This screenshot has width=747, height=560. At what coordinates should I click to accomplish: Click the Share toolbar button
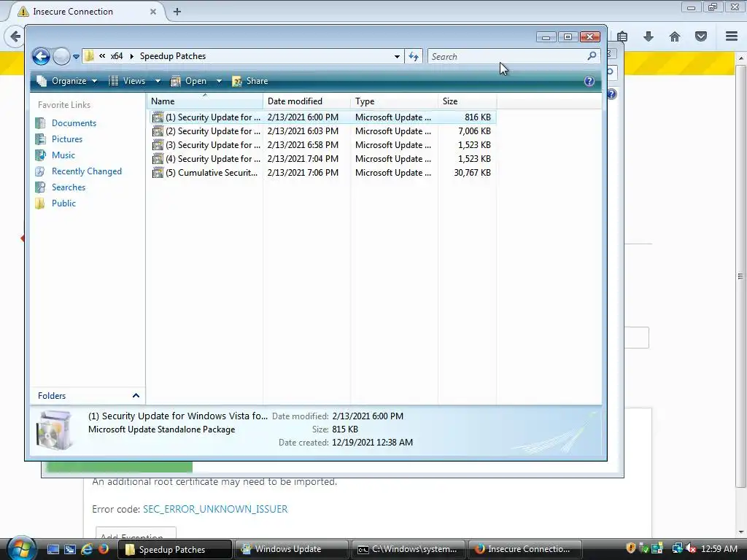click(250, 81)
